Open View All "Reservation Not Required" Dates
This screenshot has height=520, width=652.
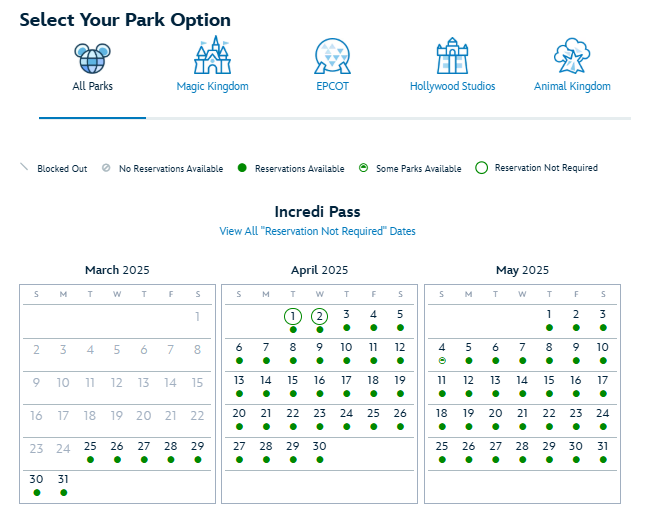tap(317, 231)
